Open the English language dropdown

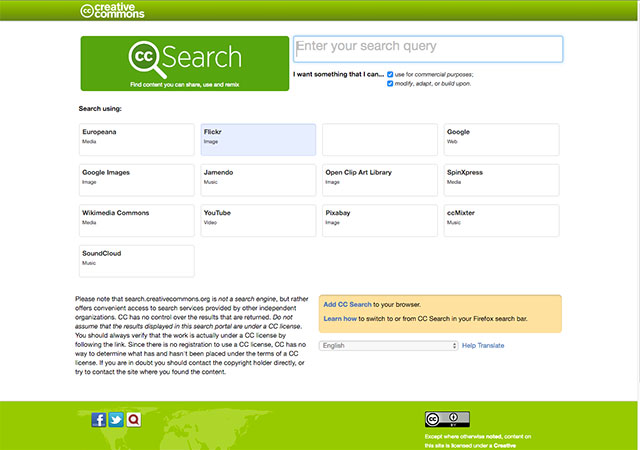point(389,345)
